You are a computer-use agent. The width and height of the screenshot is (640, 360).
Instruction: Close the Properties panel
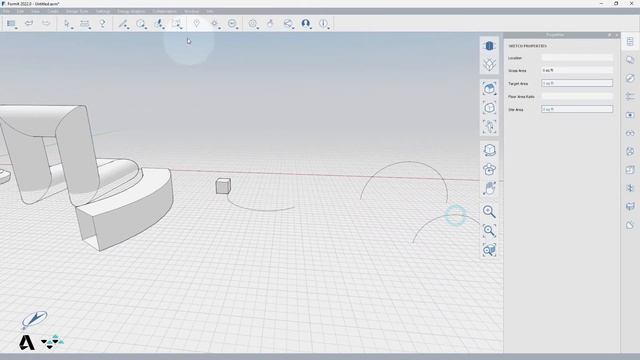[x=617, y=35]
